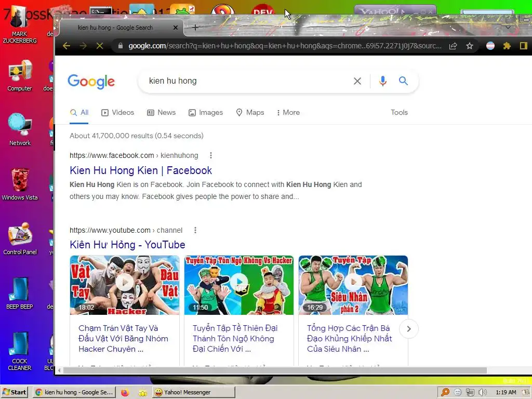Screen dimensions: 532x399
Task: Click the Chrome back arrow
Action: [66, 46]
